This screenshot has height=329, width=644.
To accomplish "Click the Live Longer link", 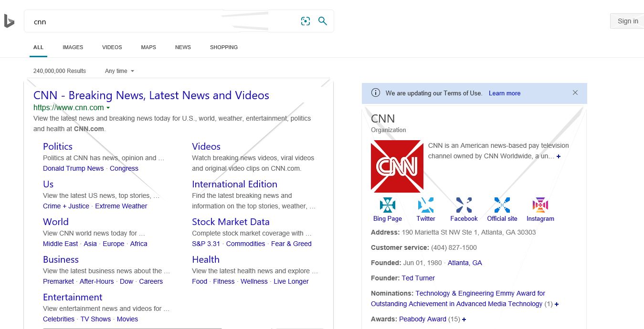I will [x=291, y=281].
